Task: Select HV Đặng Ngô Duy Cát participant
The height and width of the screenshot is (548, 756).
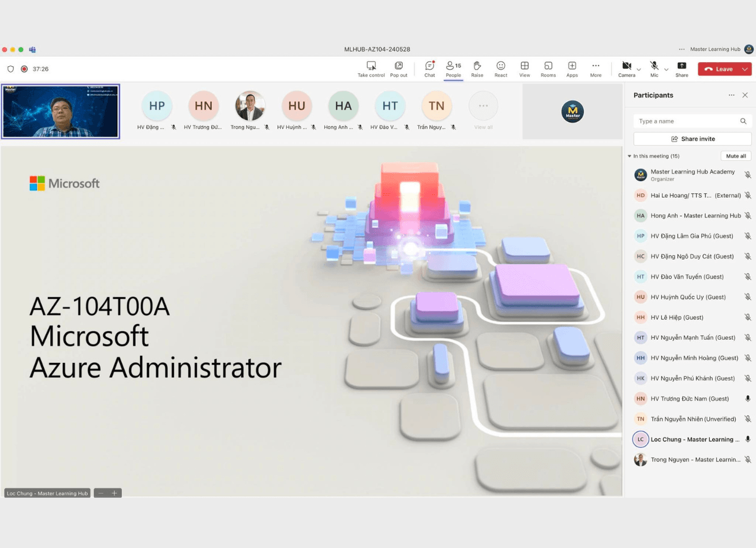Action: pyautogui.click(x=693, y=256)
